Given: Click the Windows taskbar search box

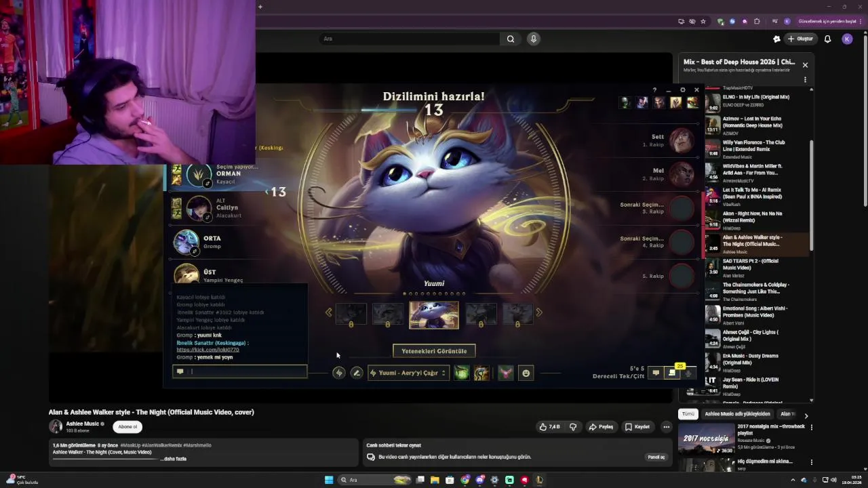Looking at the screenshot, I should tap(376, 480).
